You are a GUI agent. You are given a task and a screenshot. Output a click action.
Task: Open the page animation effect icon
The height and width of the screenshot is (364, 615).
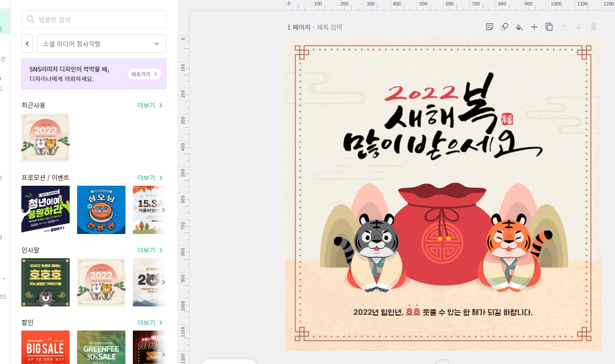[x=504, y=27]
